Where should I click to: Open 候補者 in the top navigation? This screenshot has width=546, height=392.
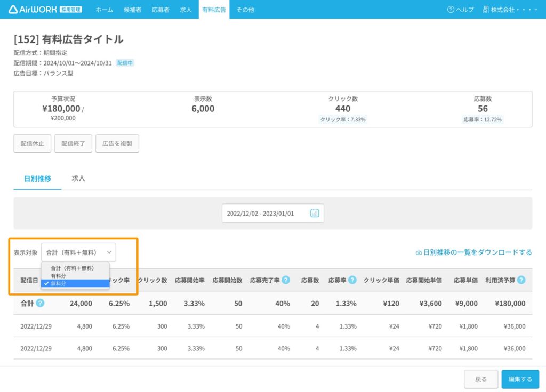[132, 10]
